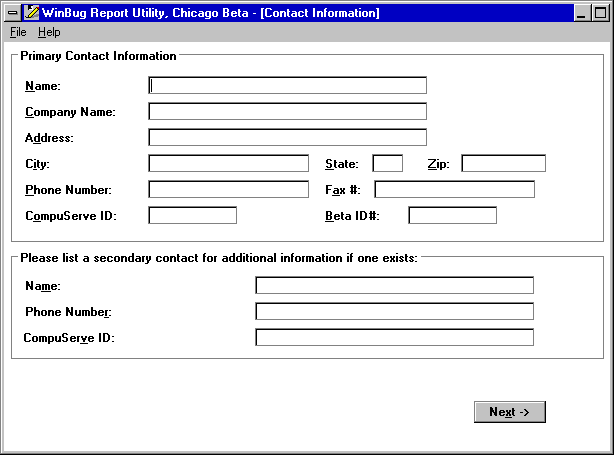Select the Zip code field
The image size is (614, 455).
point(503,163)
